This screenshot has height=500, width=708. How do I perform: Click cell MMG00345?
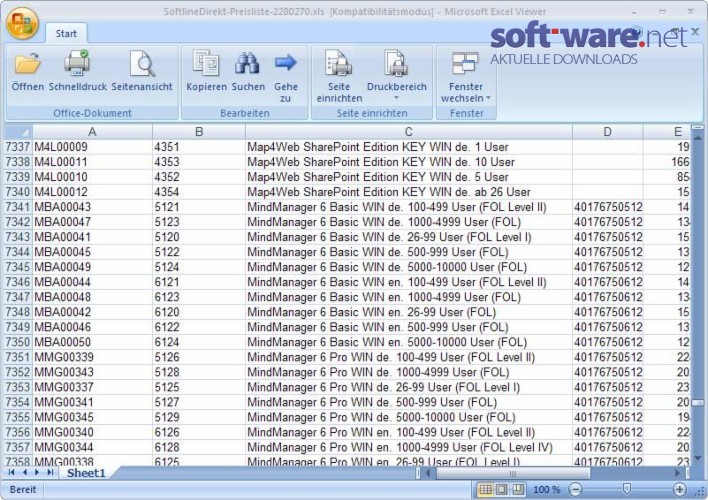(92, 417)
